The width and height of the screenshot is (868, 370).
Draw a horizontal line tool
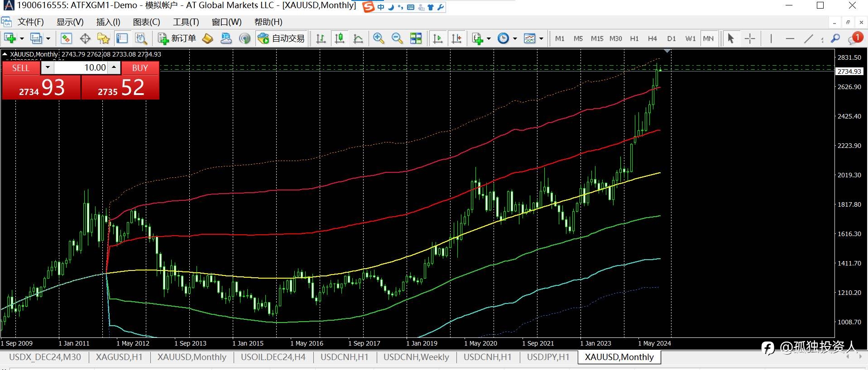pyautogui.click(x=790, y=39)
